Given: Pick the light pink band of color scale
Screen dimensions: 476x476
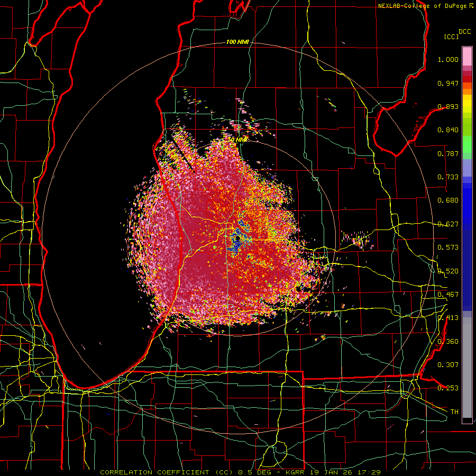Looking at the screenshot, I should click(x=467, y=56).
